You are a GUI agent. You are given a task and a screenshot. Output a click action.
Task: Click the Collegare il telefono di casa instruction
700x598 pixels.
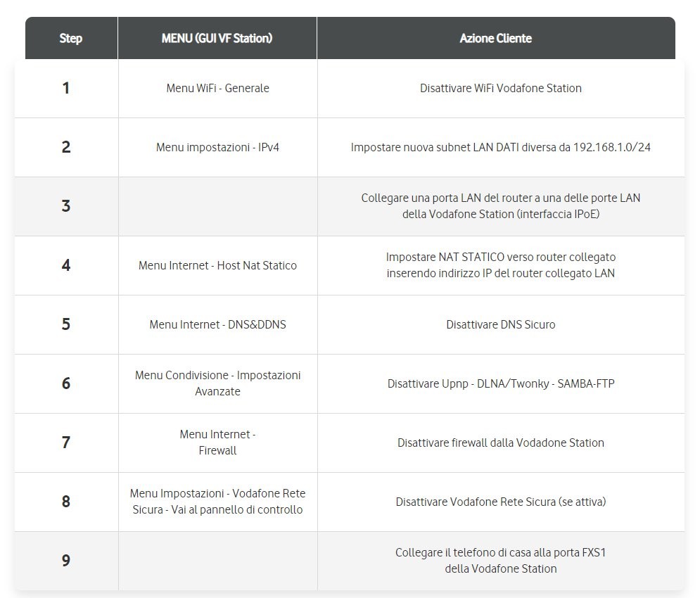(500, 560)
